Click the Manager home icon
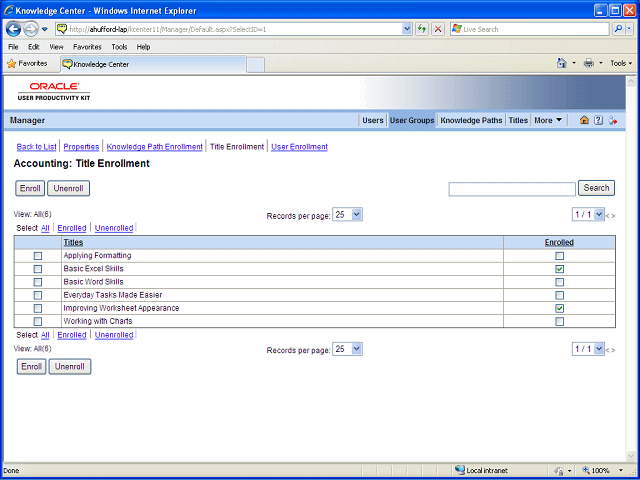 tap(584, 120)
